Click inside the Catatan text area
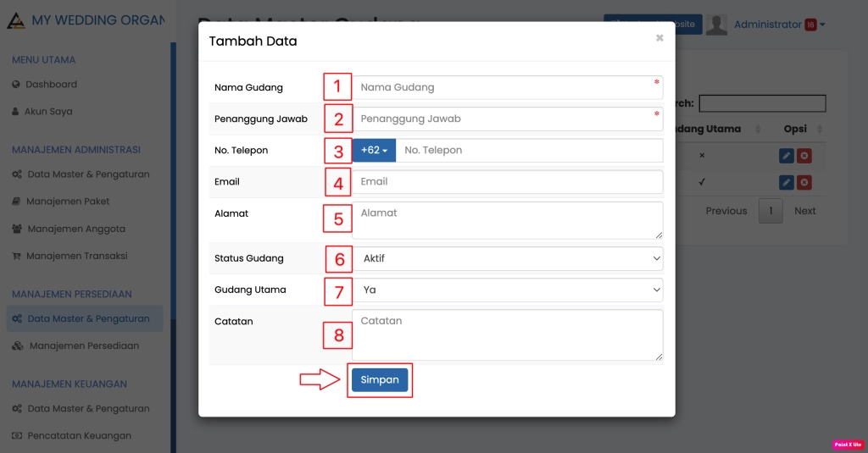Screen dimensions: 868x453 [507, 334]
